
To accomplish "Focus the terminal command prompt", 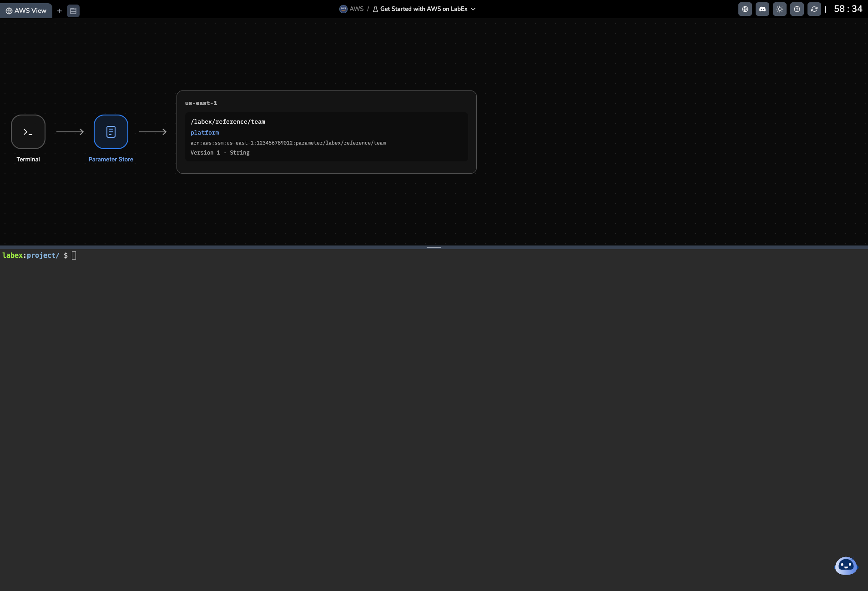I will [x=74, y=255].
